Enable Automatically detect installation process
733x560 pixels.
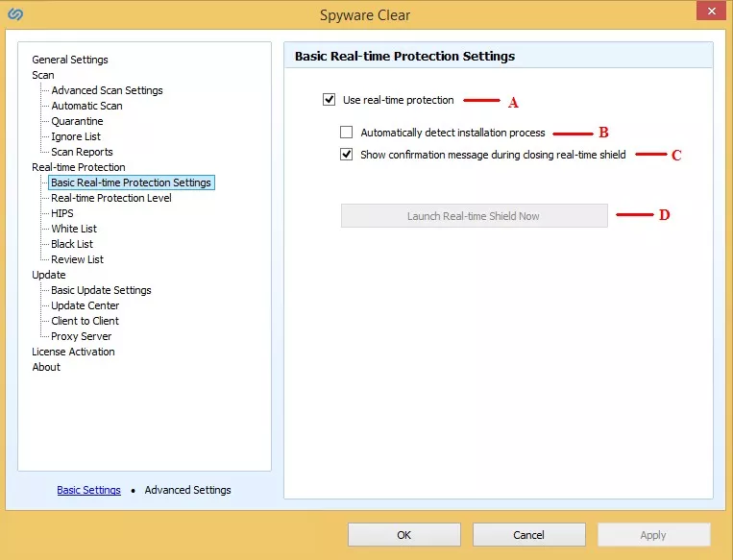347,133
